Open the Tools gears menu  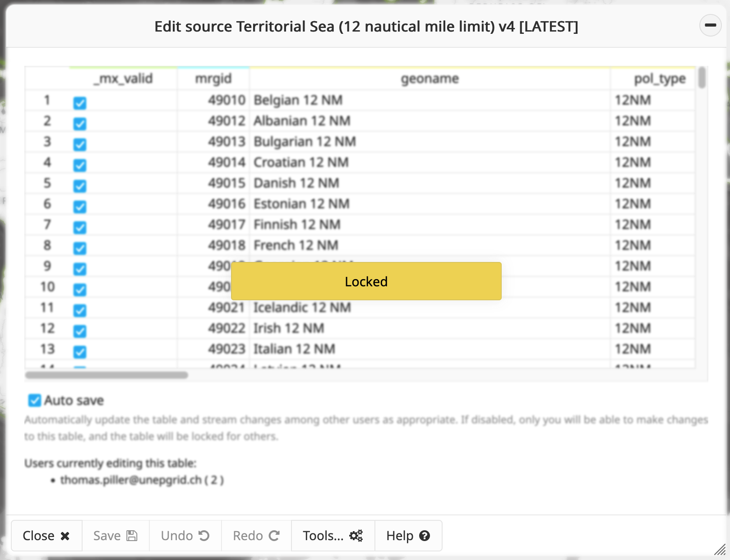pyautogui.click(x=333, y=536)
